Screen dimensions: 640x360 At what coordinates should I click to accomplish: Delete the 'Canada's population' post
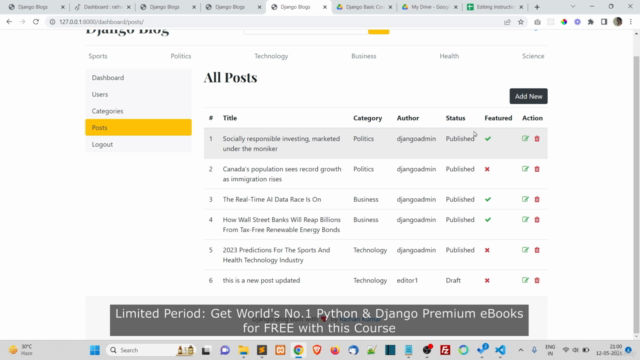(x=537, y=169)
